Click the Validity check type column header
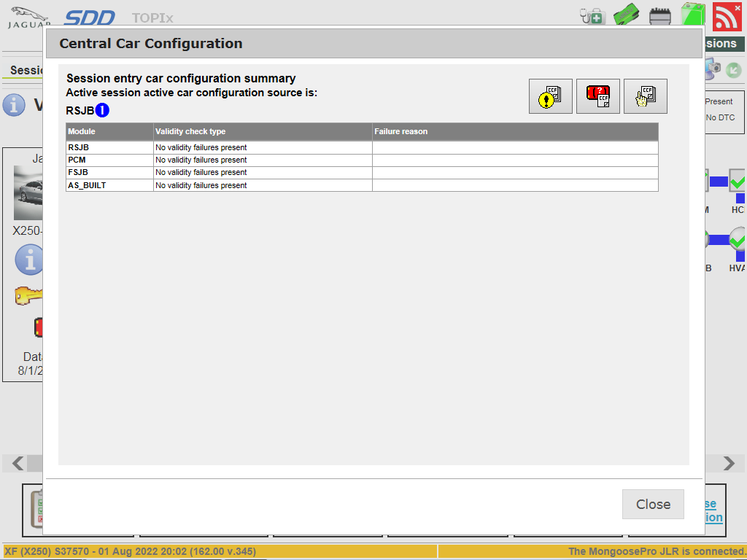 click(263, 131)
